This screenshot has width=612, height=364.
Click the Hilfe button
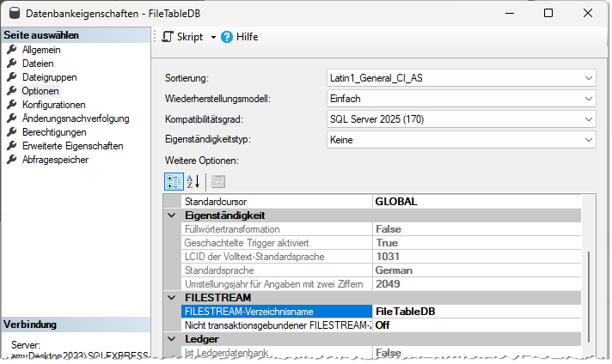(240, 37)
